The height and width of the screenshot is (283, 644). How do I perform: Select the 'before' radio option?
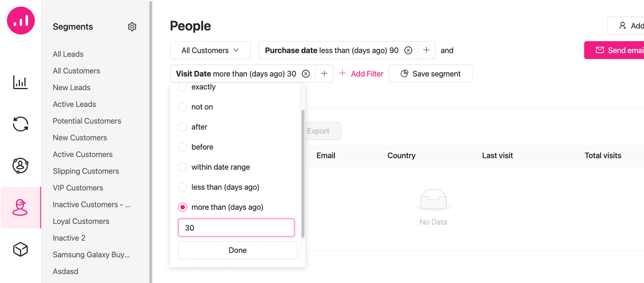click(x=183, y=147)
